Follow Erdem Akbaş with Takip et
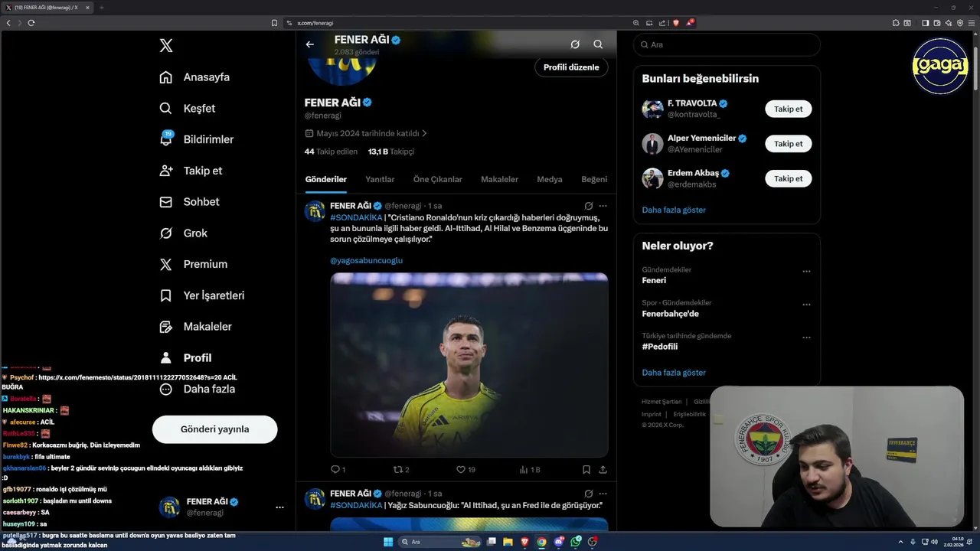980x551 pixels. (x=788, y=178)
